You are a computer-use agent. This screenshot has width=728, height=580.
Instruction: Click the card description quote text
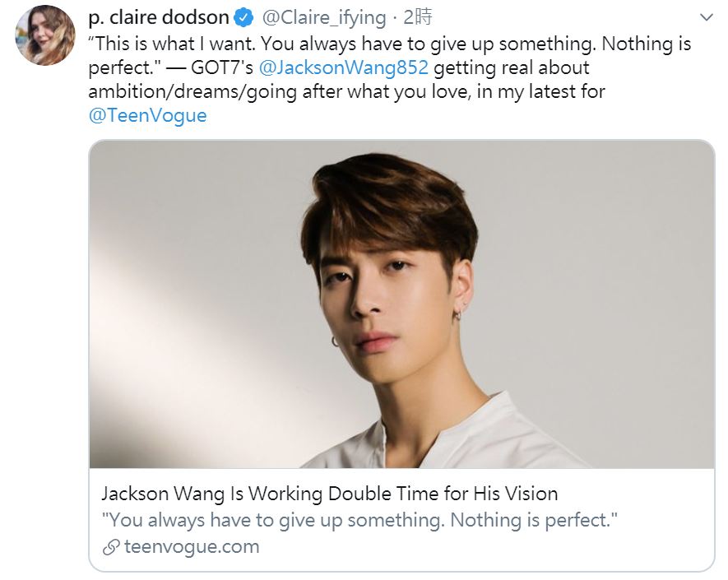tap(359, 520)
